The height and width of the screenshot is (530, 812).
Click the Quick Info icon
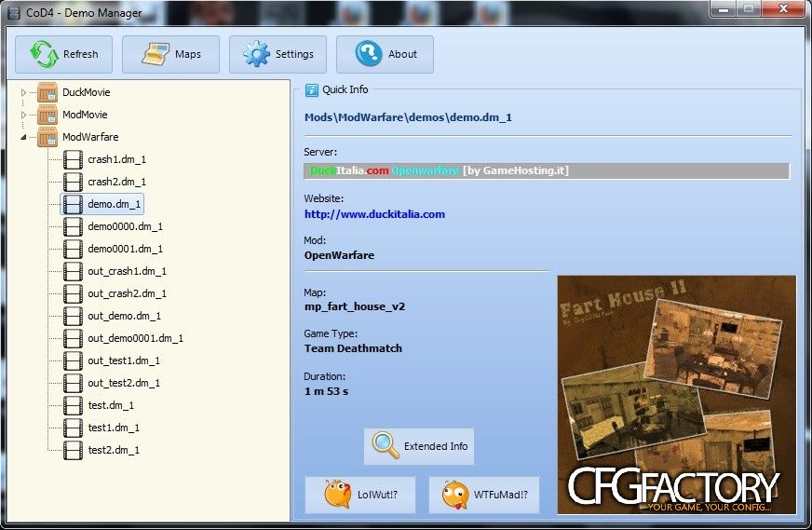coord(311,90)
